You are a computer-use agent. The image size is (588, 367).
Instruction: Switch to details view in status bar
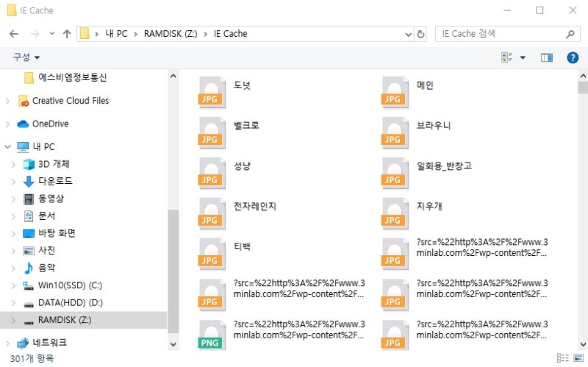click(562, 358)
